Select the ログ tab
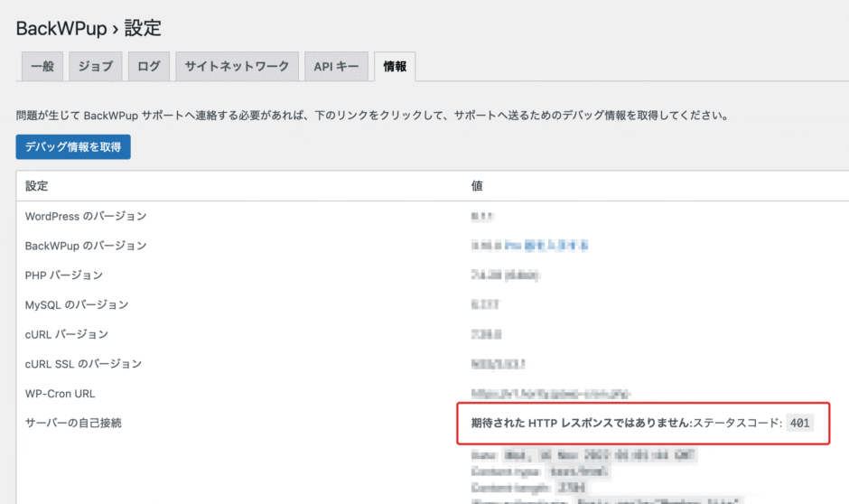The image size is (849, 504). click(x=149, y=67)
